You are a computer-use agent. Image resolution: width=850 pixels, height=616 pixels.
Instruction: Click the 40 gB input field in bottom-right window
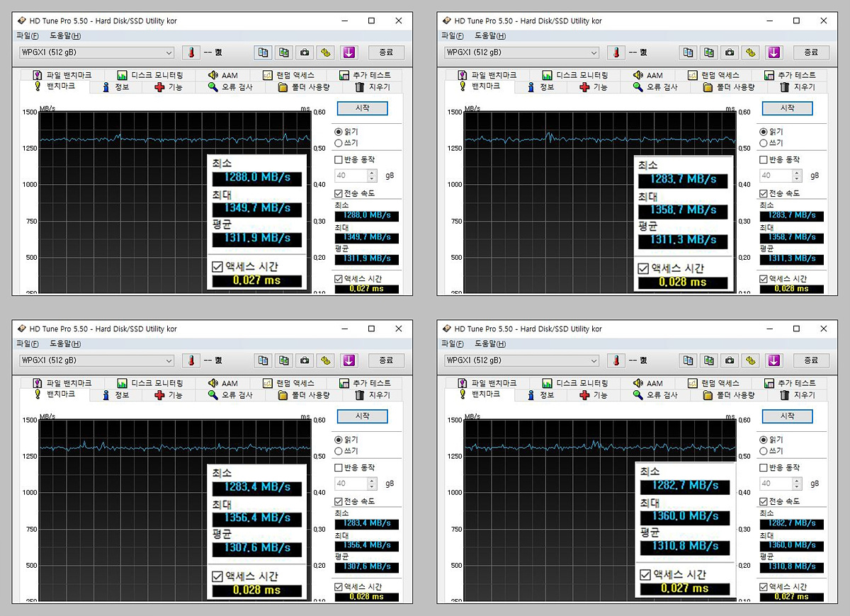tap(776, 484)
